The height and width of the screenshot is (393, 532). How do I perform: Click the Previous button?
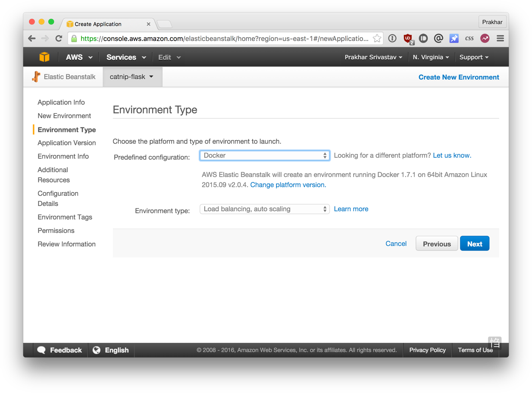[x=437, y=244]
